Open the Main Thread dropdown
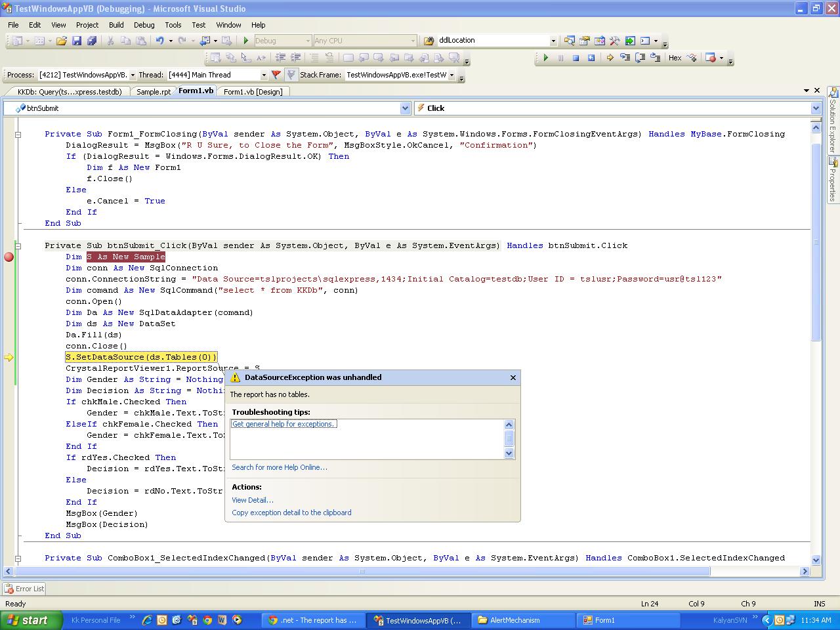 [x=264, y=75]
